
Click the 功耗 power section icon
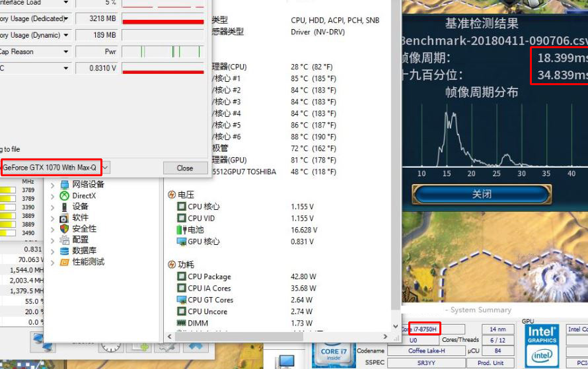(172, 265)
